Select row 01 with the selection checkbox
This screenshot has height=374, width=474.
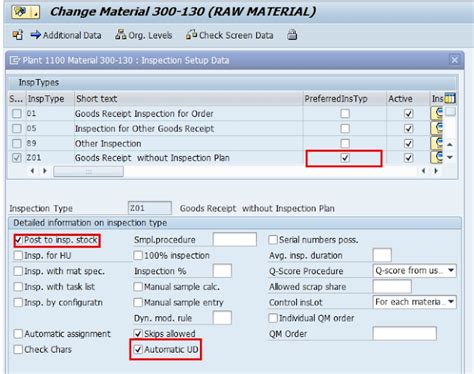[17, 114]
